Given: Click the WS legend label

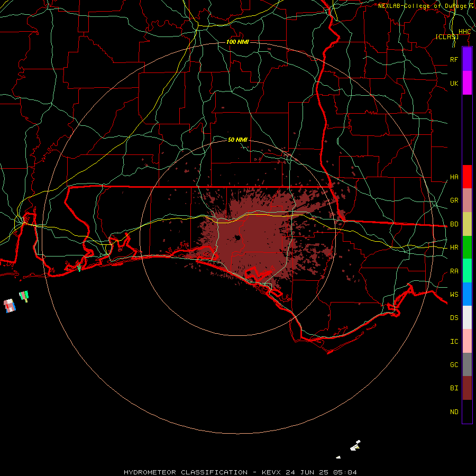Looking at the screenshot, I should [454, 295].
